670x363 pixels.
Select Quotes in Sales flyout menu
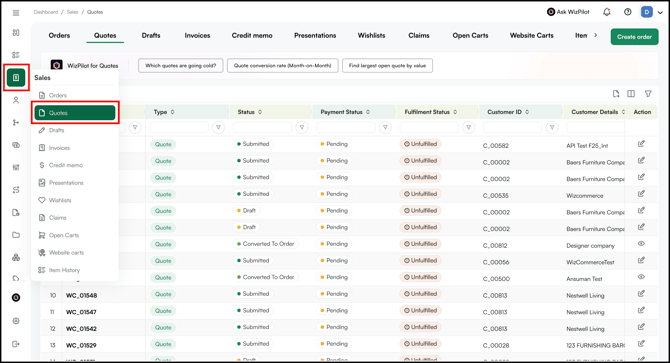75,113
